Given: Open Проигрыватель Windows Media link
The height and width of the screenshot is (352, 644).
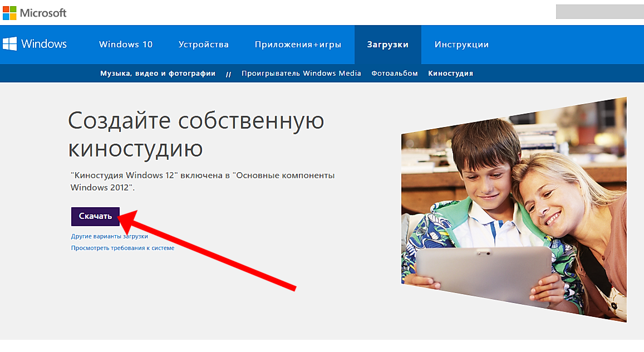Looking at the screenshot, I should click(301, 74).
